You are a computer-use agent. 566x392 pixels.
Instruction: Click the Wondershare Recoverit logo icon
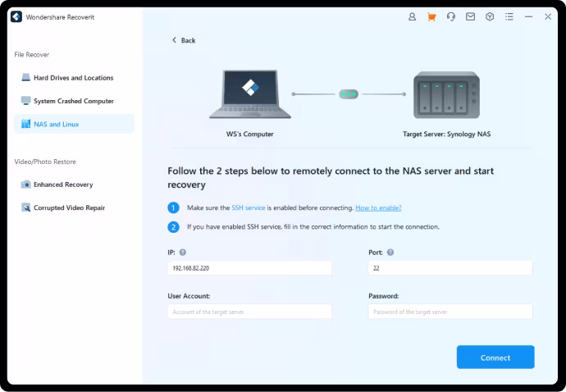16,17
